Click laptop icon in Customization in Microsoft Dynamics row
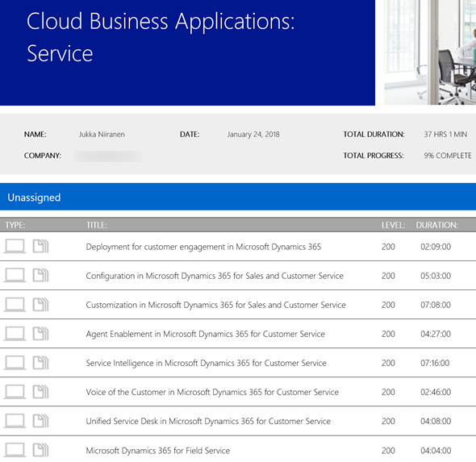Screen dimensions: 476x462 pyautogui.click(x=15, y=304)
